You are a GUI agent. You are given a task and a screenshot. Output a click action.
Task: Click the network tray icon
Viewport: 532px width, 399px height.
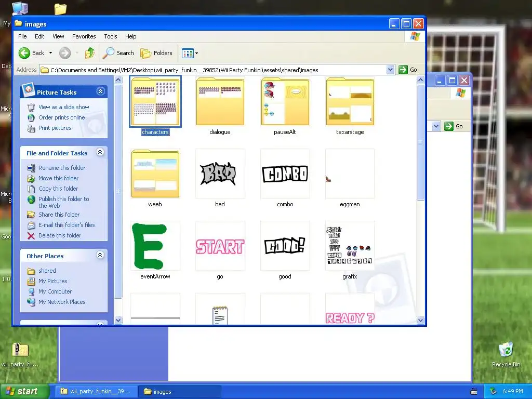494,392
